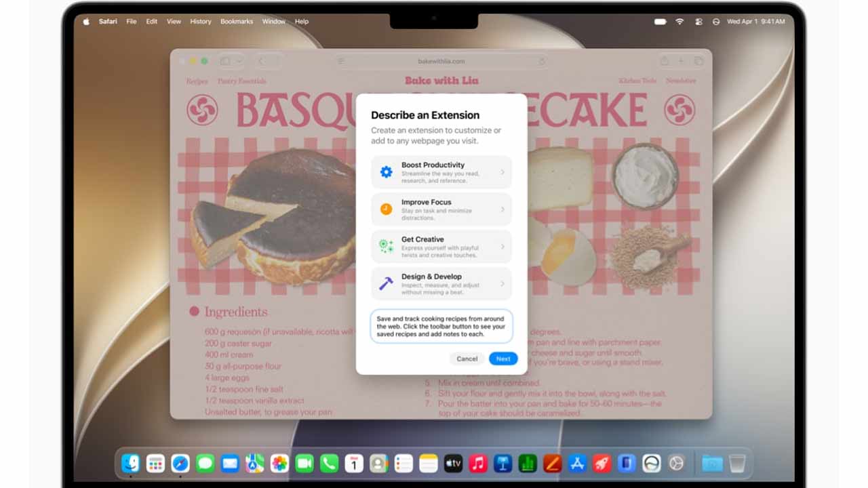Open the File menu
The height and width of the screenshot is (488, 868).
[x=132, y=22]
